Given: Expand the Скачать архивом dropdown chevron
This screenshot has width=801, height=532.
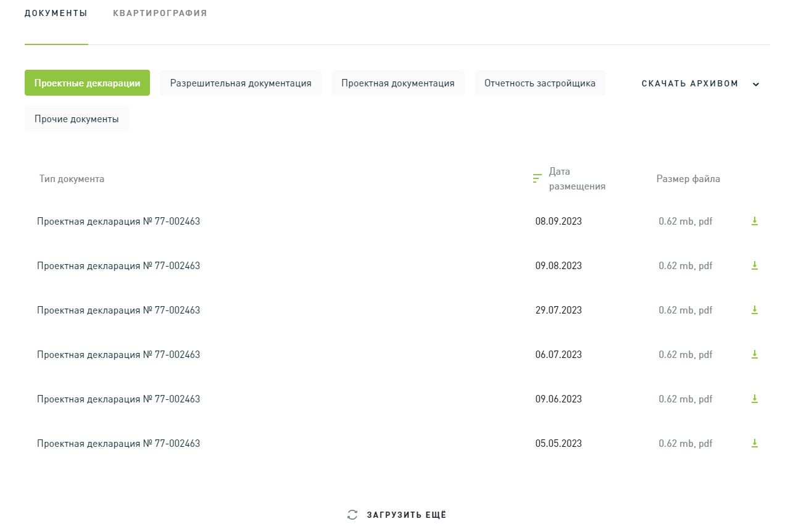Looking at the screenshot, I should [x=756, y=85].
